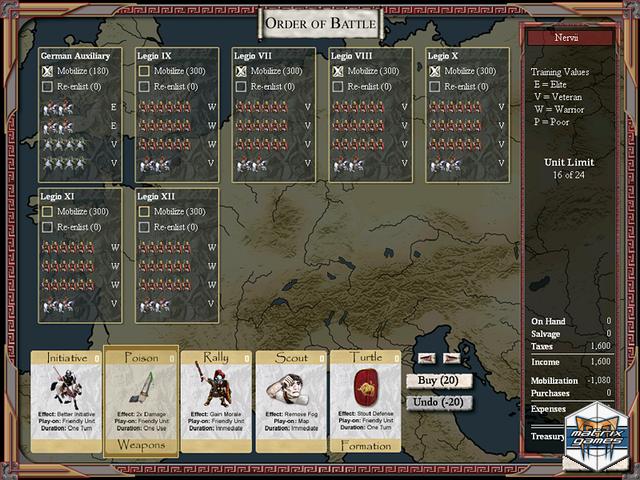Screen dimensions: 640x480
Task: Click the Buy (20) button
Action: [439, 380]
